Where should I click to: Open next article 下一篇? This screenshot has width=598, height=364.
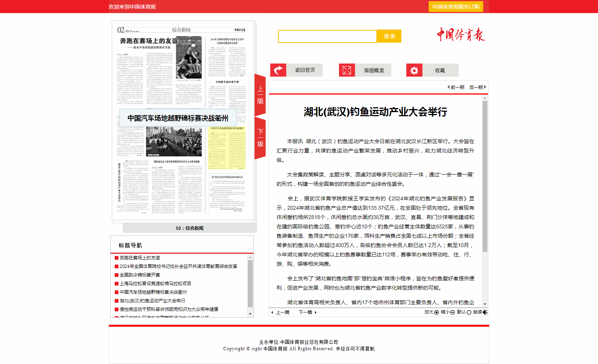(307, 312)
